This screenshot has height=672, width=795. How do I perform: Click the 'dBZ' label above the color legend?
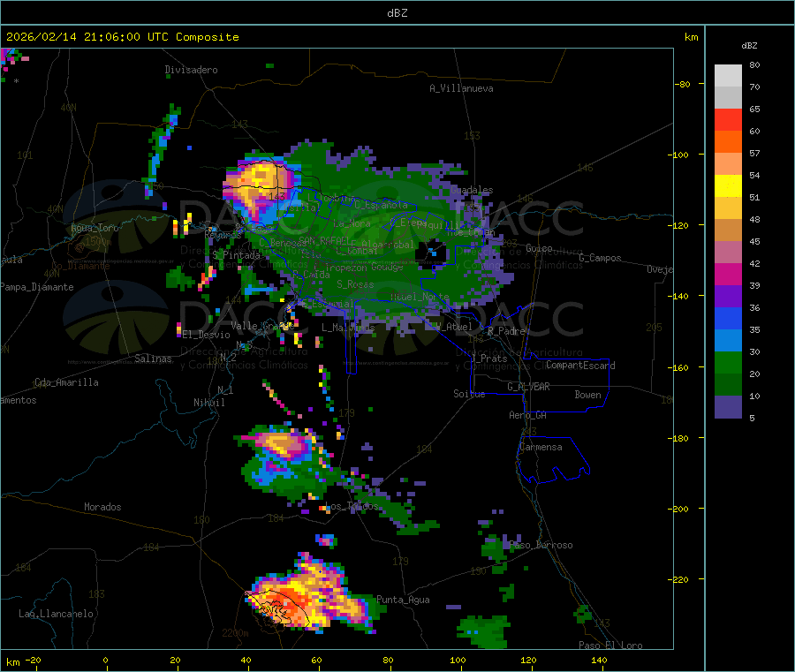pyautogui.click(x=749, y=46)
